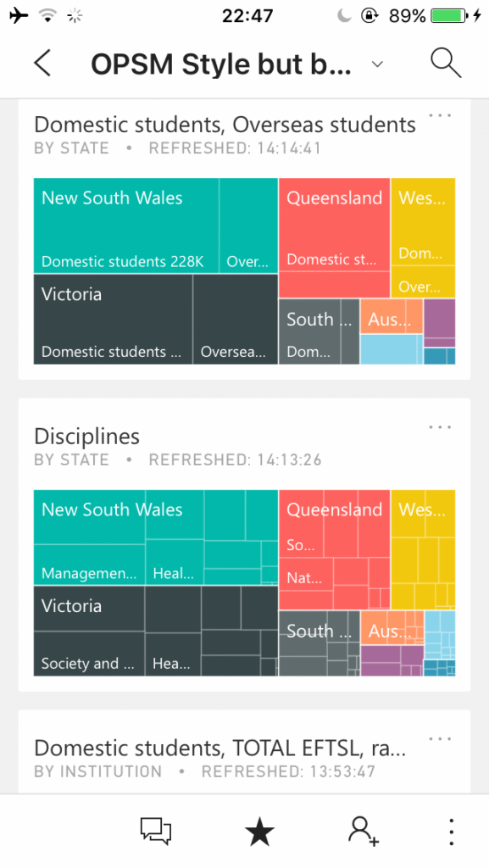
Task: Open ellipsis menu on Disciplines tile
Action: 440,427
